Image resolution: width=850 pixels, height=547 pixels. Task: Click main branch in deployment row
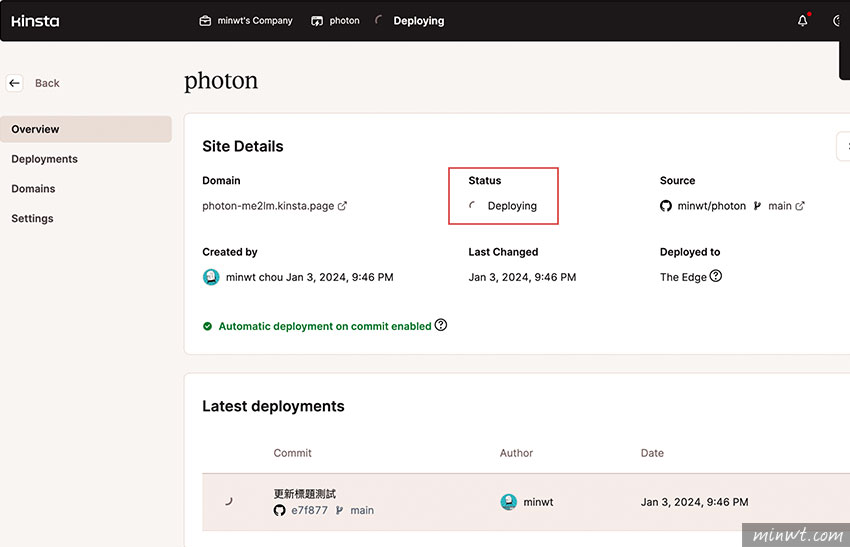(x=362, y=510)
